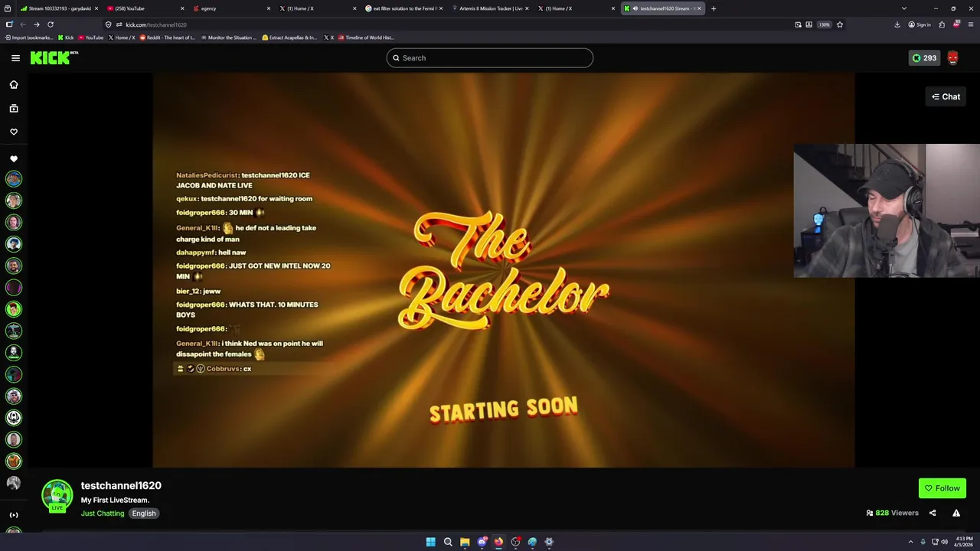Click the Kick logo
Image resolution: width=980 pixels, height=551 pixels.
(x=54, y=57)
